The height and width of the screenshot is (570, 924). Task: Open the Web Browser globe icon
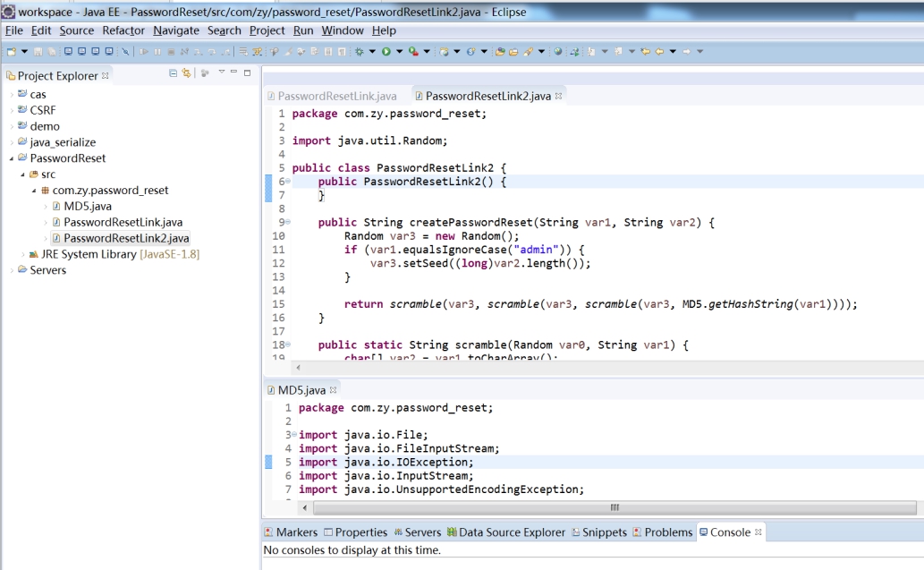(558, 52)
